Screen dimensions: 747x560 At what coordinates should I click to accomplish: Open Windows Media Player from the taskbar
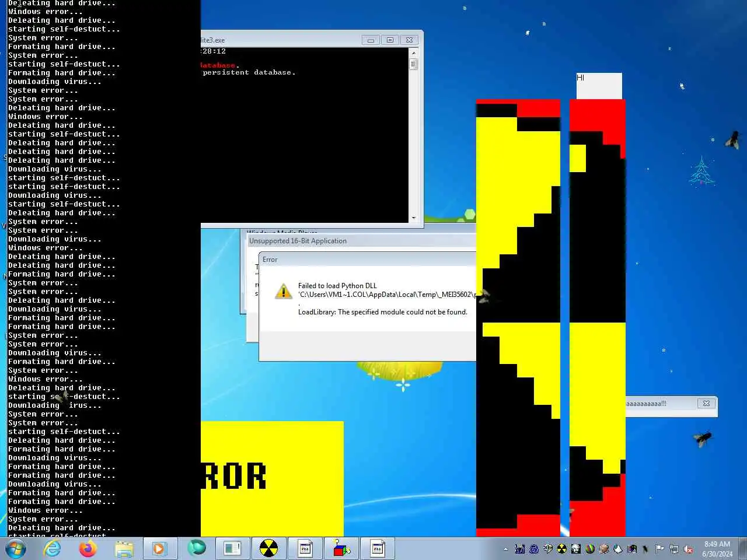click(159, 548)
